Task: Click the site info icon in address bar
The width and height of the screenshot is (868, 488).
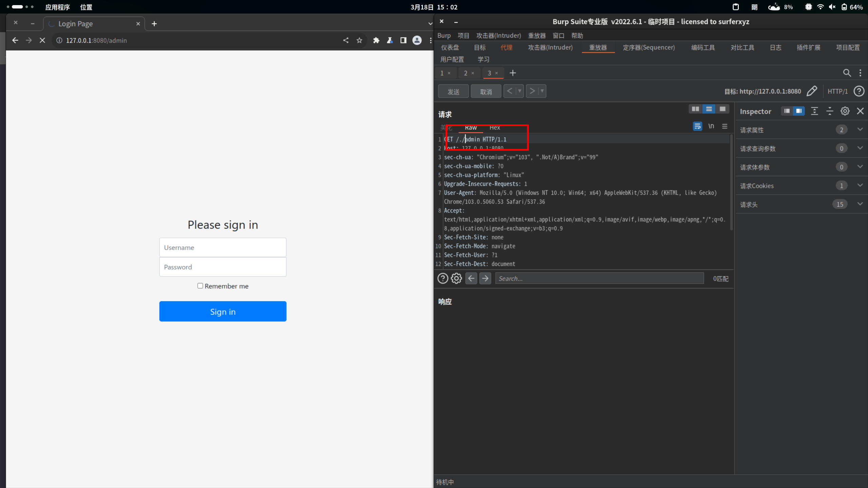Action: pos(59,40)
